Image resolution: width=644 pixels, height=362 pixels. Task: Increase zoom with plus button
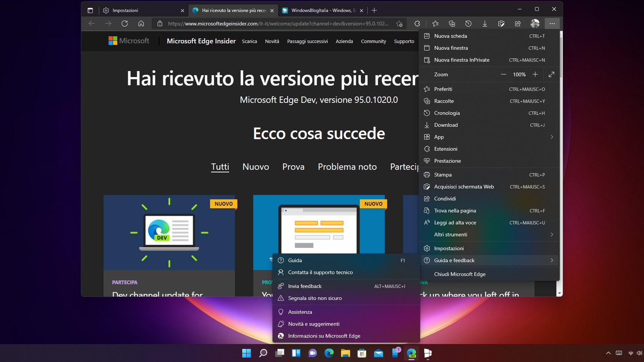point(535,74)
